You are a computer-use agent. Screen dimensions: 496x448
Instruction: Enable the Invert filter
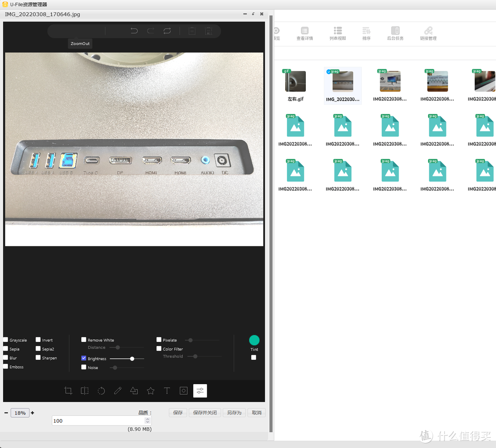38,340
